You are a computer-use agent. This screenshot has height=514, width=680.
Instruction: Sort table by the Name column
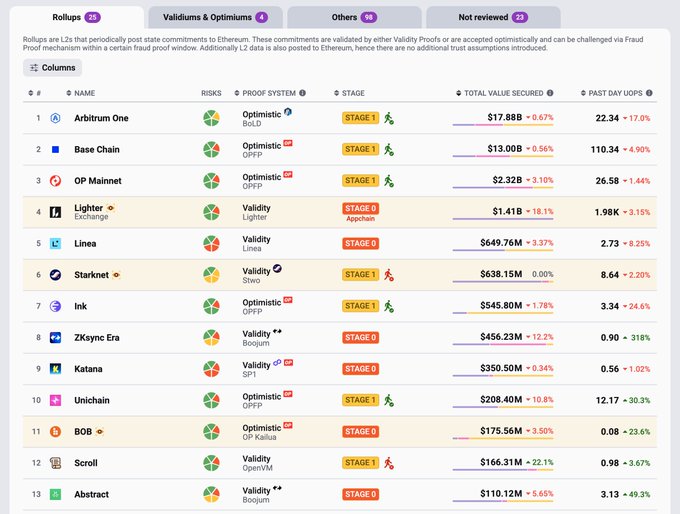(84, 93)
